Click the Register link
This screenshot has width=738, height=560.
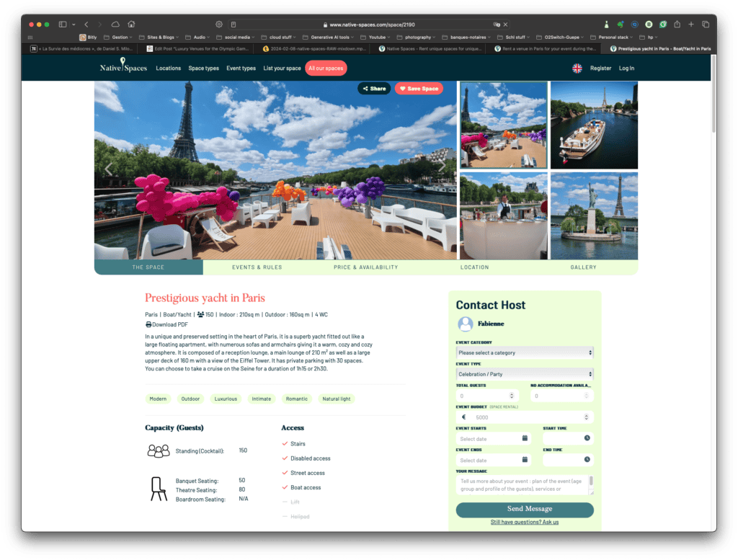(x=600, y=68)
